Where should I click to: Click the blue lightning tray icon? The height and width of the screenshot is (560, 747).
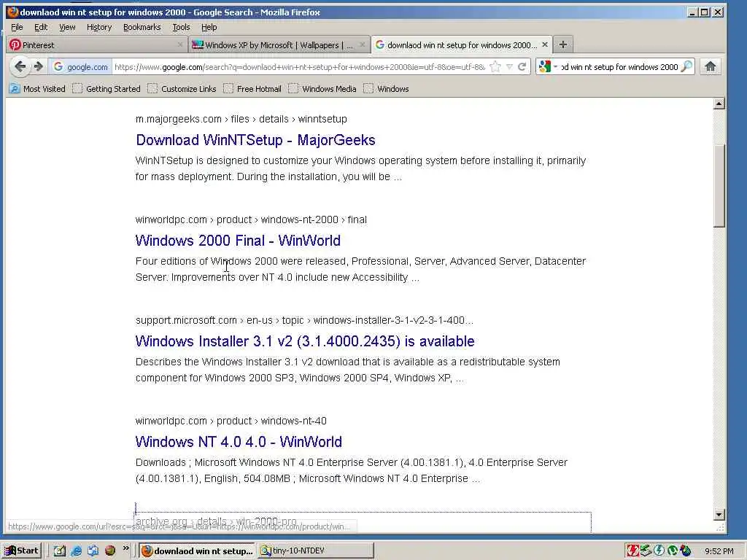tap(659, 551)
